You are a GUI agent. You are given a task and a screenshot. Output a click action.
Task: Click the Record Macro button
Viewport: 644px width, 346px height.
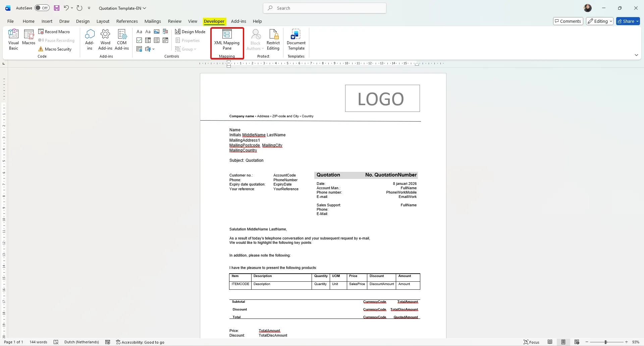pyautogui.click(x=54, y=32)
